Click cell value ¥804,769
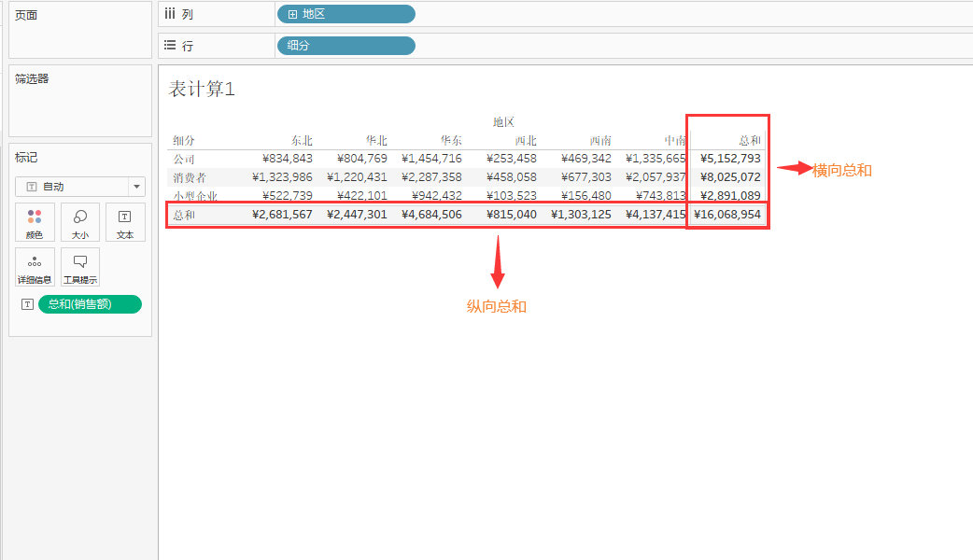973x560 pixels. 361,159
